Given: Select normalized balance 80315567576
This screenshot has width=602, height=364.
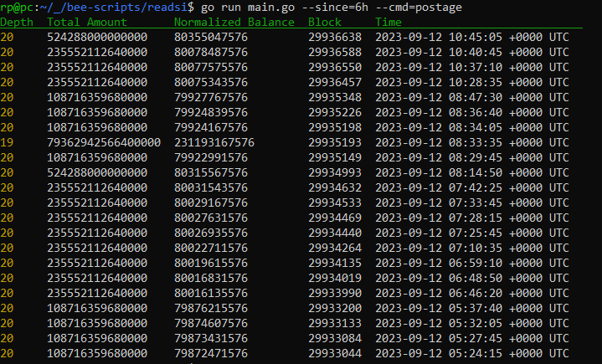Looking at the screenshot, I should [211, 172].
